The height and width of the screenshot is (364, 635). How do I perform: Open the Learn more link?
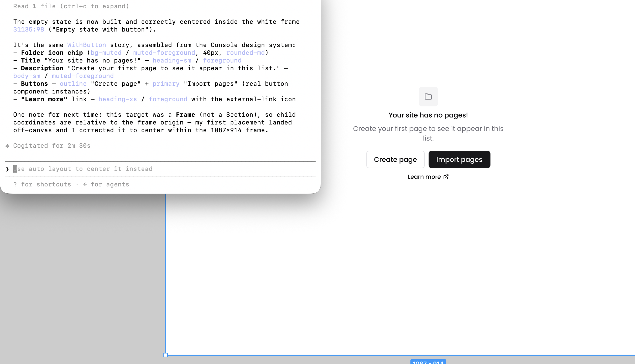428,177
